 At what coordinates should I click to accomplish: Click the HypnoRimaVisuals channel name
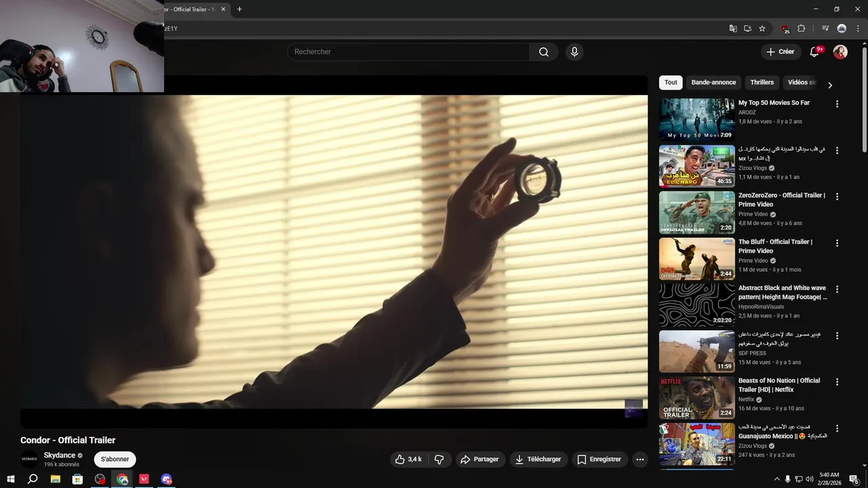(x=761, y=307)
